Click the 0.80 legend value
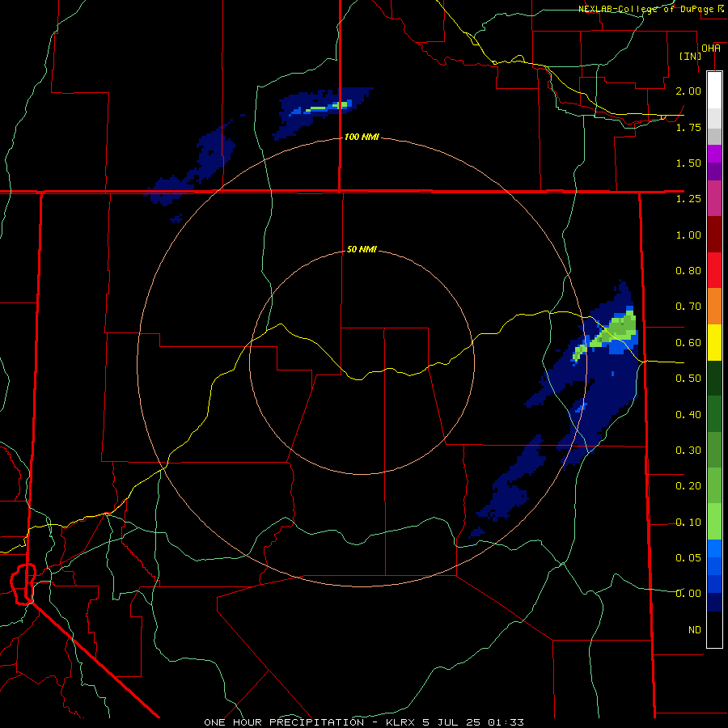728x728 pixels. (x=688, y=271)
